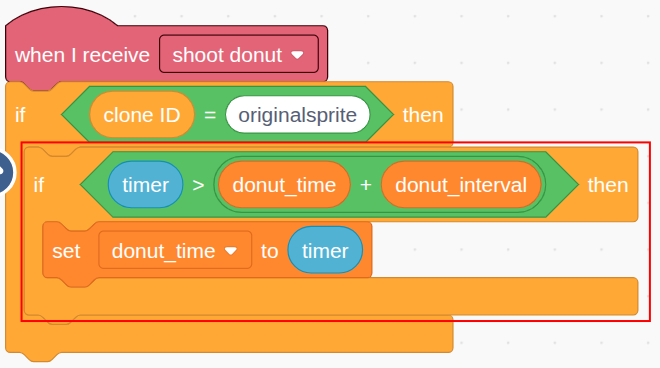This screenshot has height=368, width=660.
Task: Click the 'originalsprite' text input field
Action: (x=297, y=115)
